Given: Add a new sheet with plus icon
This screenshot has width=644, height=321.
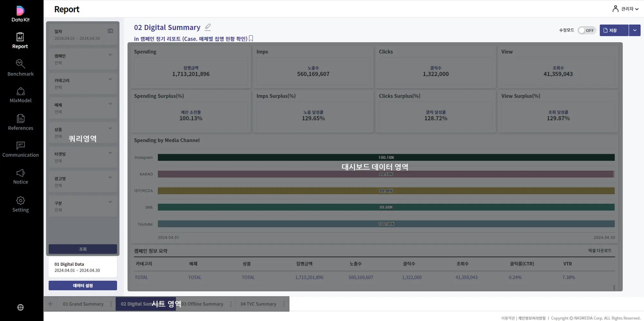Looking at the screenshot, I should pyautogui.click(x=50, y=304).
